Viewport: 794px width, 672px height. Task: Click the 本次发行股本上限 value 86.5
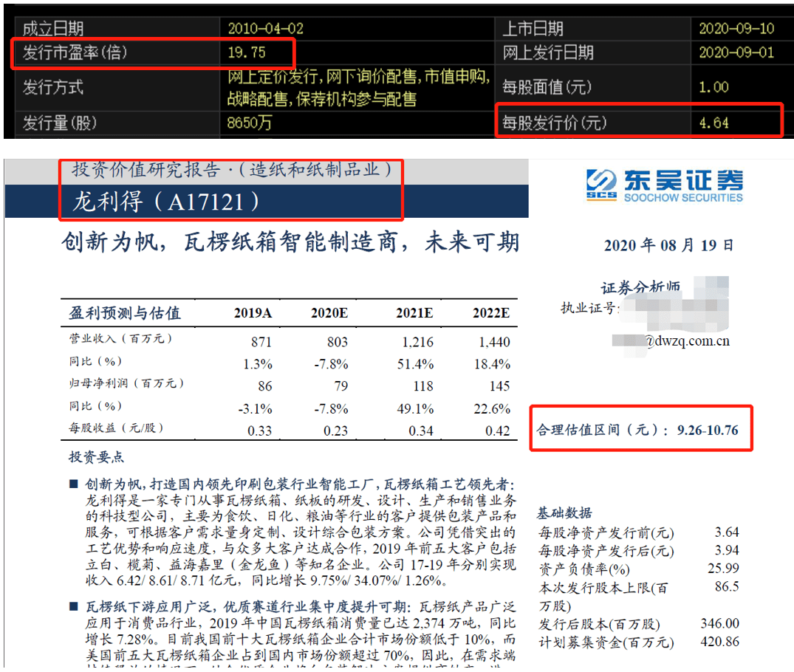point(727,586)
